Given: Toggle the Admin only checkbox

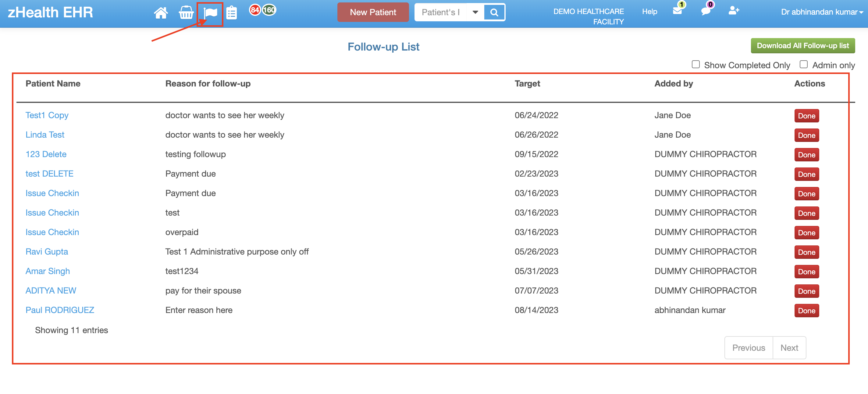Looking at the screenshot, I should point(803,64).
